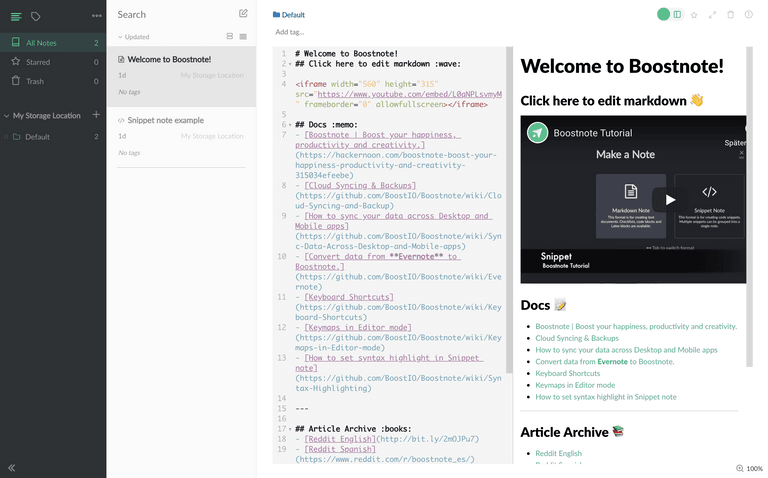This screenshot has height=478, width=768.
Task: Add new folder with plus icon
Action: coord(96,115)
